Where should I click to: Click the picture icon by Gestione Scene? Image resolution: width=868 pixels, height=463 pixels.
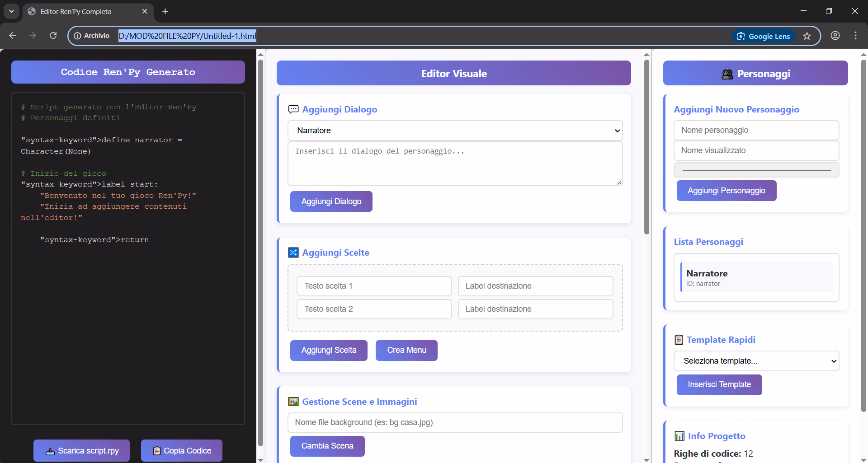coord(293,402)
